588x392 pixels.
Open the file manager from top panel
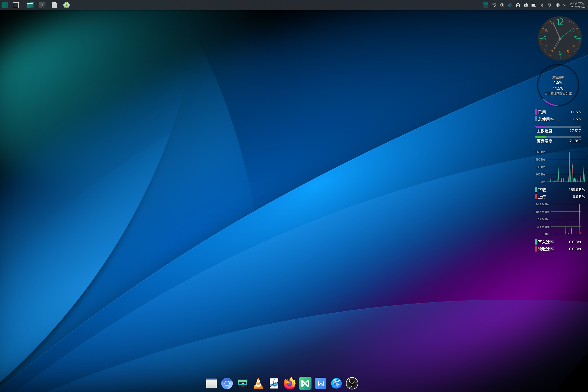(x=30, y=5)
